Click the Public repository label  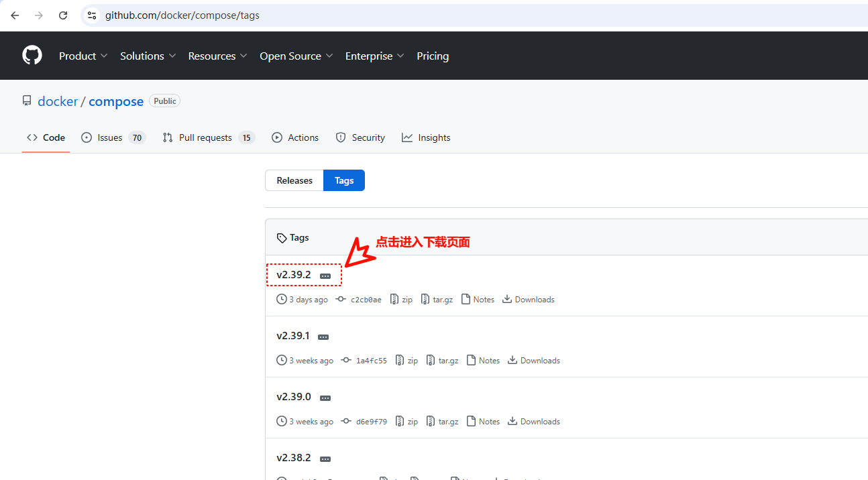pyautogui.click(x=164, y=101)
